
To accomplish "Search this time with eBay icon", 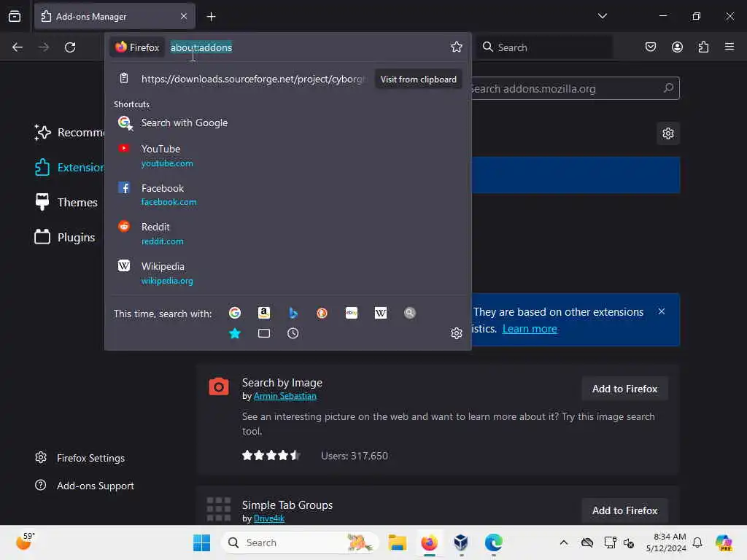I will [352, 313].
